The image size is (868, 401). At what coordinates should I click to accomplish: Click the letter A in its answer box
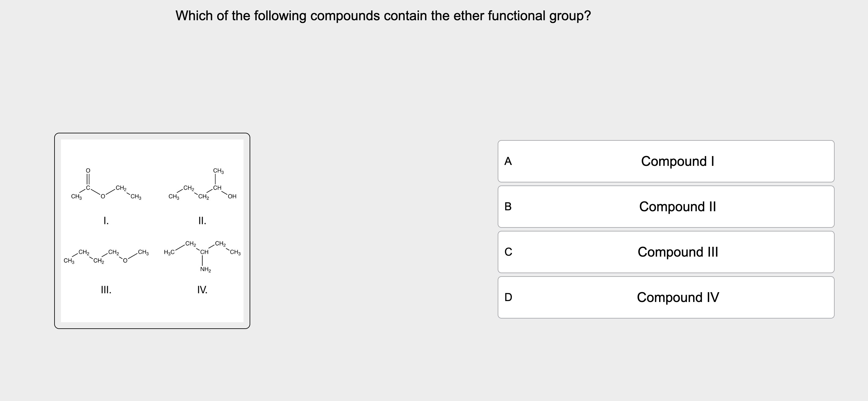tap(508, 161)
